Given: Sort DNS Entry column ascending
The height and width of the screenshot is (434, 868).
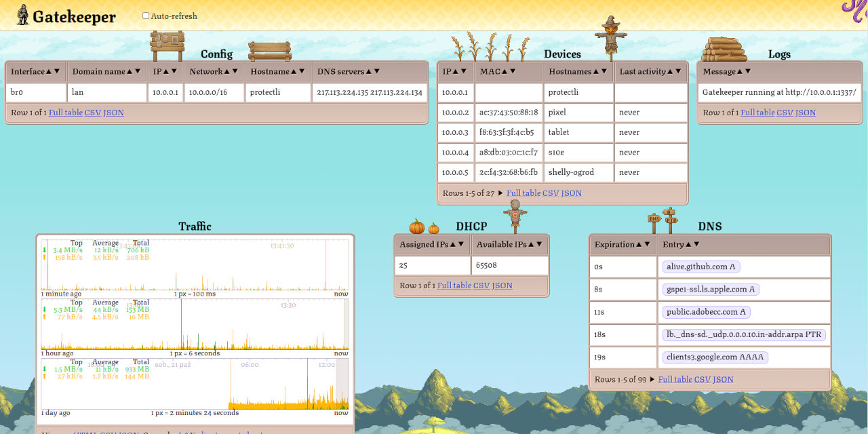Looking at the screenshot, I should click(x=688, y=244).
